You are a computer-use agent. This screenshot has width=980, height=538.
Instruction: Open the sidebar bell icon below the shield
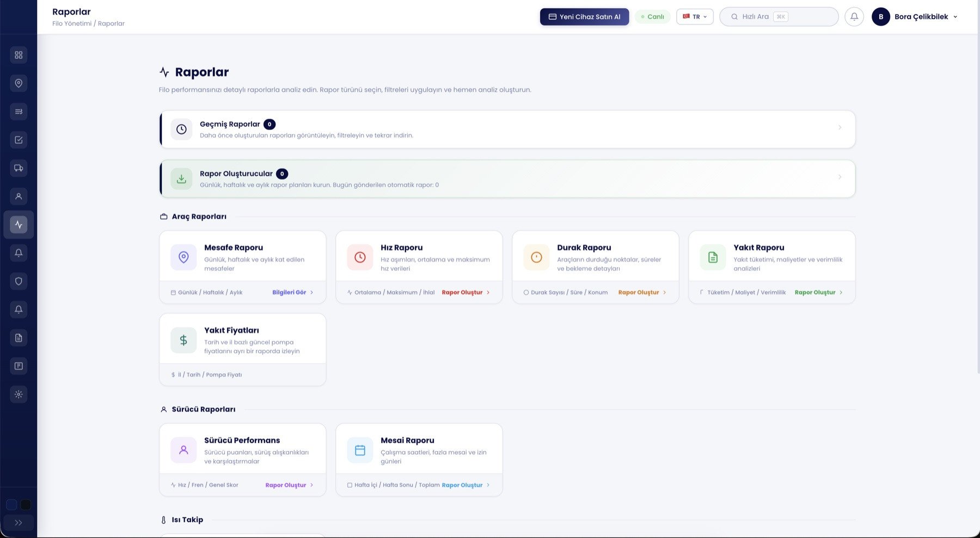pos(19,310)
